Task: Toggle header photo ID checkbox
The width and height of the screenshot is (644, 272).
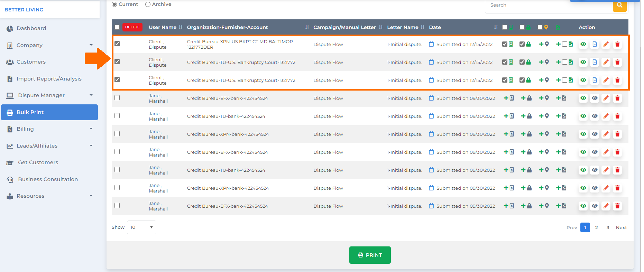Action: pos(505,27)
